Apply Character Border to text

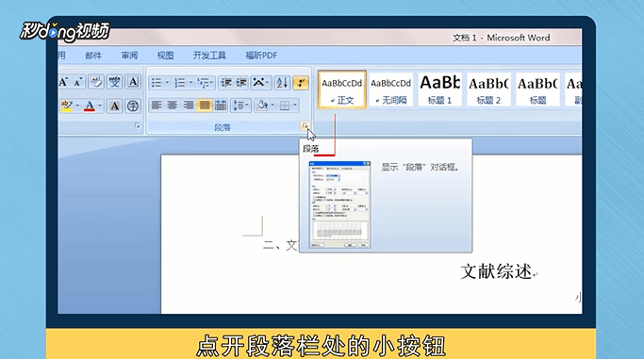click(133, 82)
